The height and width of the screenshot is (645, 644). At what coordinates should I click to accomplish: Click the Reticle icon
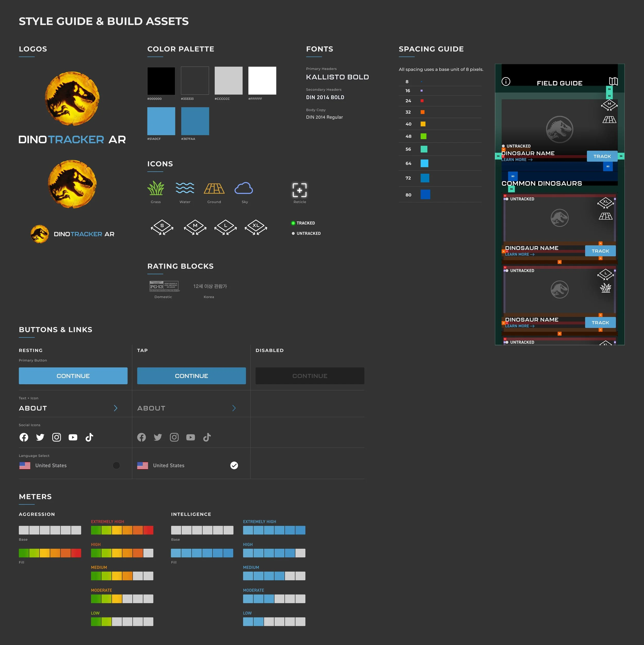299,190
